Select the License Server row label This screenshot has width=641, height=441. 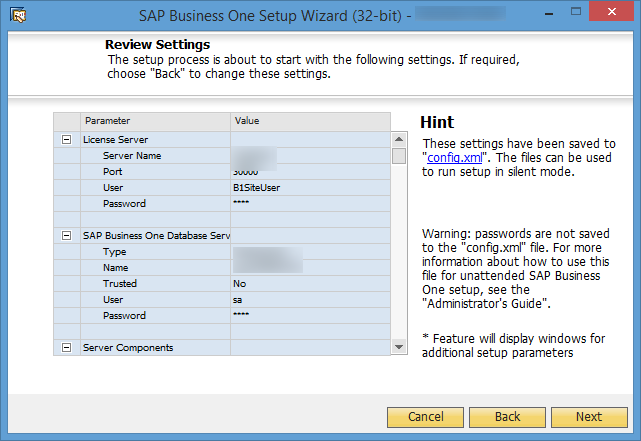115,140
